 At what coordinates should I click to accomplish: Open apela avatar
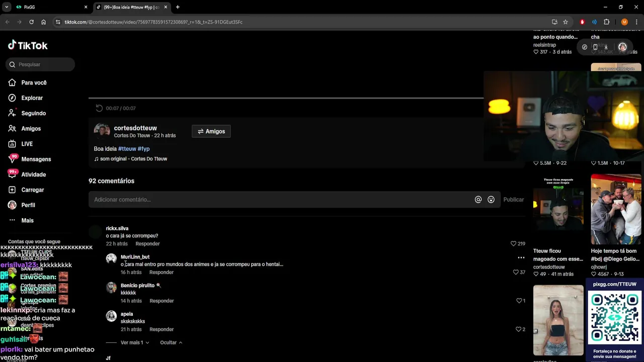click(x=111, y=316)
